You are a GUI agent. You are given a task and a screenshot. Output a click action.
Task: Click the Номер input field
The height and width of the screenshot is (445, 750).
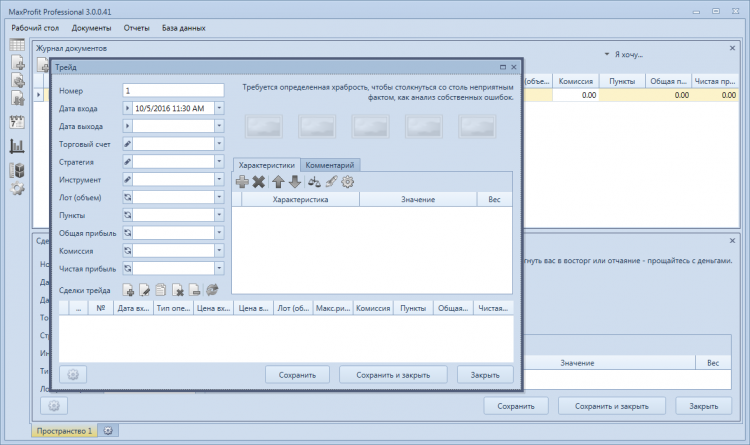coord(173,90)
